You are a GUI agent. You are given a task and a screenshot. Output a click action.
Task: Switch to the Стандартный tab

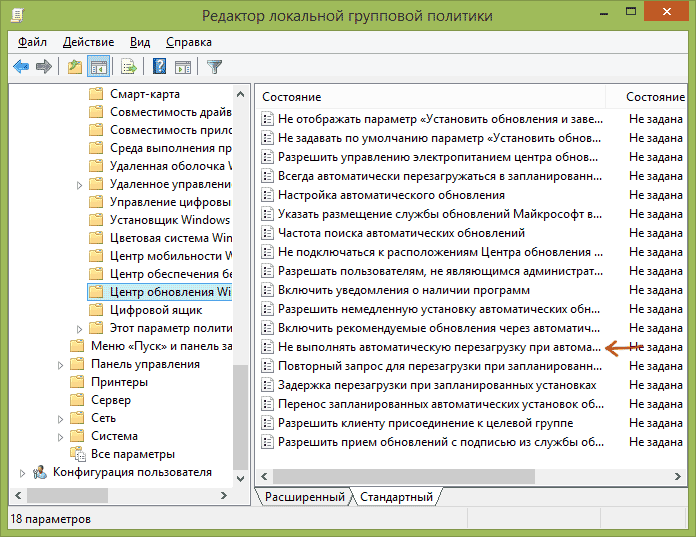coord(396,497)
